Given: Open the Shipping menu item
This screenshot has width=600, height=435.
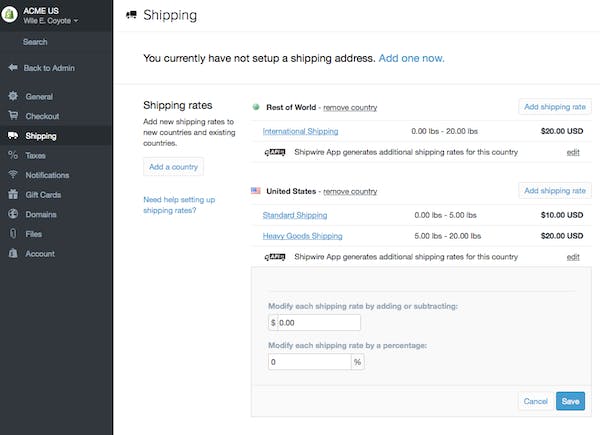Looking at the screenshot, I should tap(41, 136).
